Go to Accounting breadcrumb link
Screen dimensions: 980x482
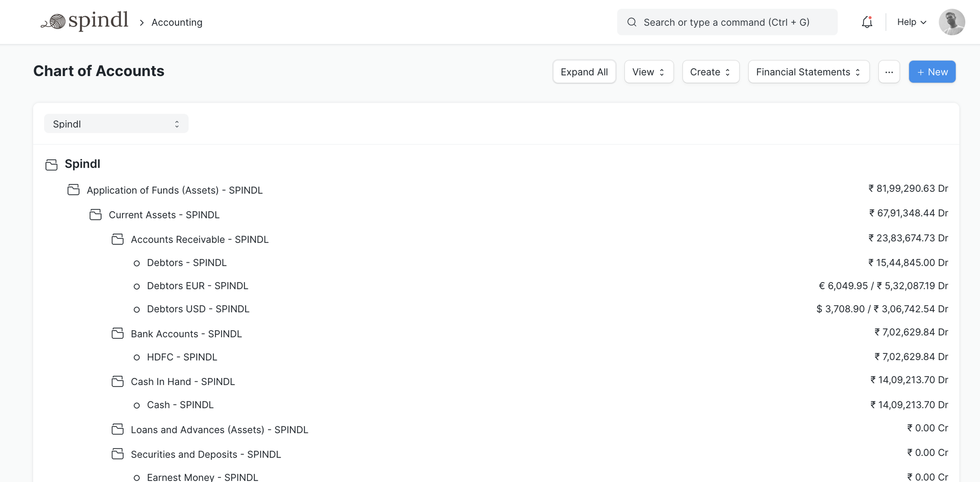pyautogui.click(x=177, y=22)
